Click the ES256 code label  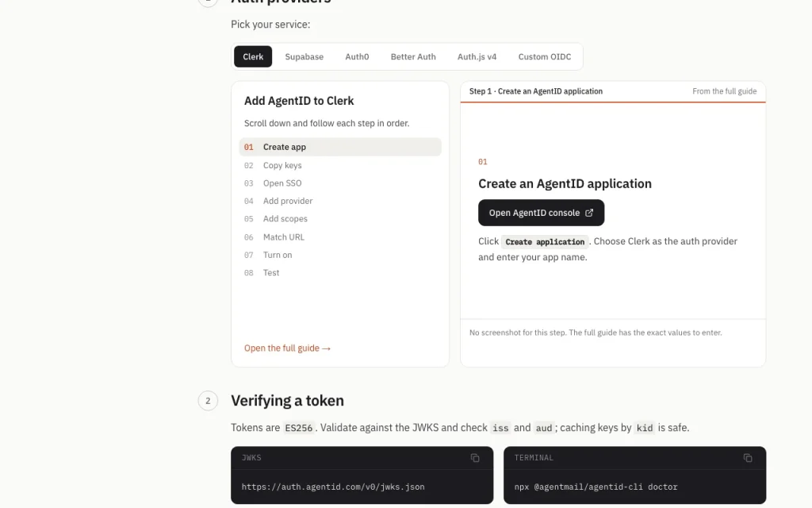coord(298,428)
